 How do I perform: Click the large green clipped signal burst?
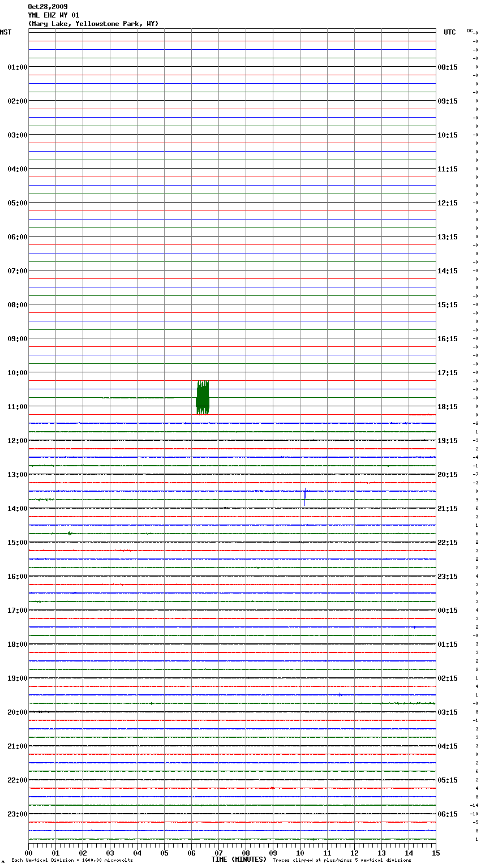click(x=203, y=398)
